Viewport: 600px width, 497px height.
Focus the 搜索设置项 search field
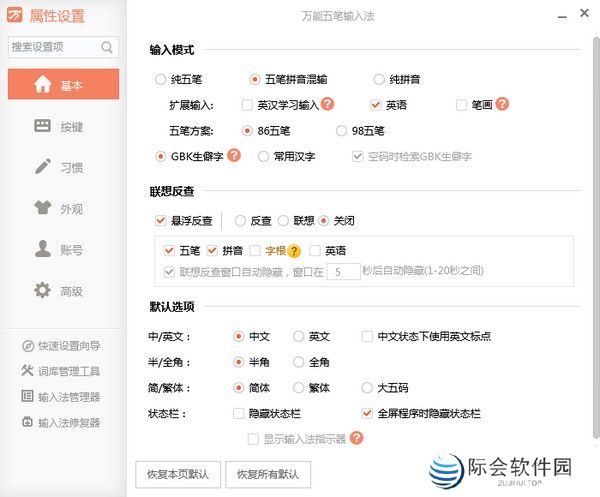[x=63, y=47]
